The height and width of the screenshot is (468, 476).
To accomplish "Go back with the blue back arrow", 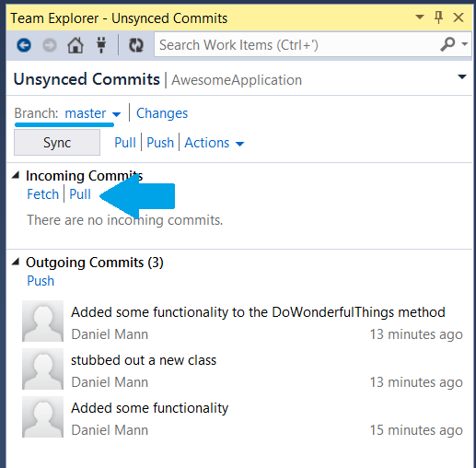I will [x=24, y=45].
